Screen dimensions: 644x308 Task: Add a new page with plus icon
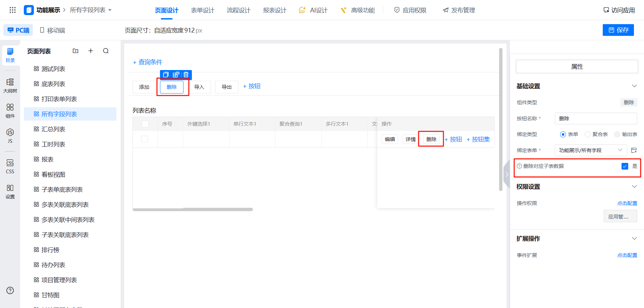point(91,51)
